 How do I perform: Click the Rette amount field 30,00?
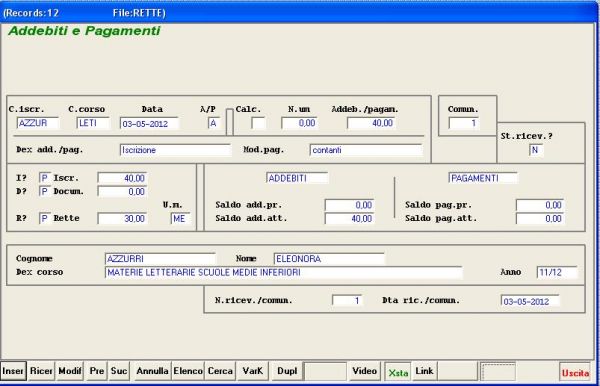tap(122, 218)
